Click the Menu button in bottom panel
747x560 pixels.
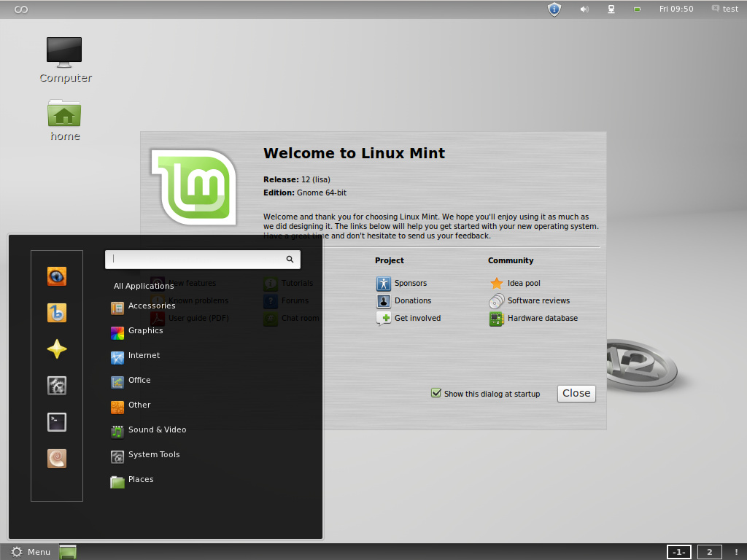coord(31,552)
